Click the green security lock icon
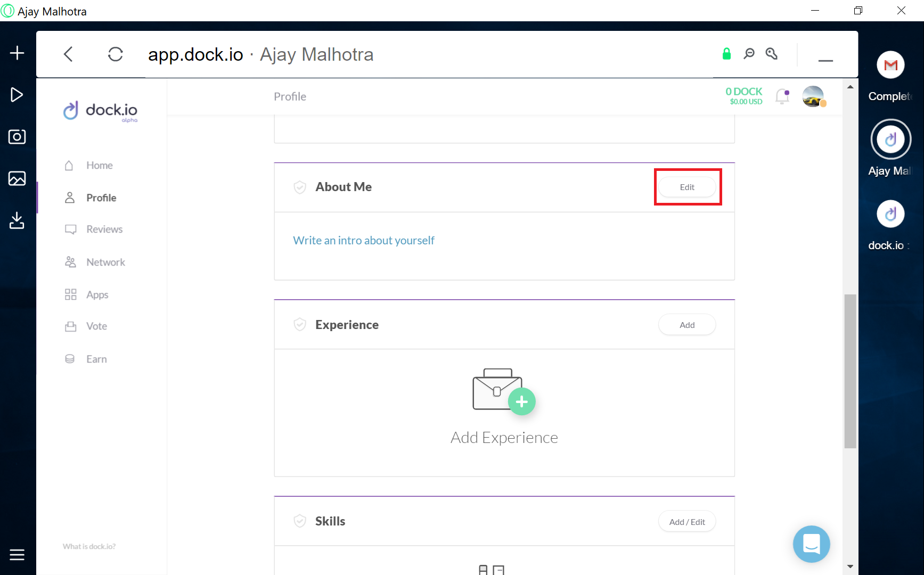Viewport: 924px width, 575px height. [x=726, y=54]
